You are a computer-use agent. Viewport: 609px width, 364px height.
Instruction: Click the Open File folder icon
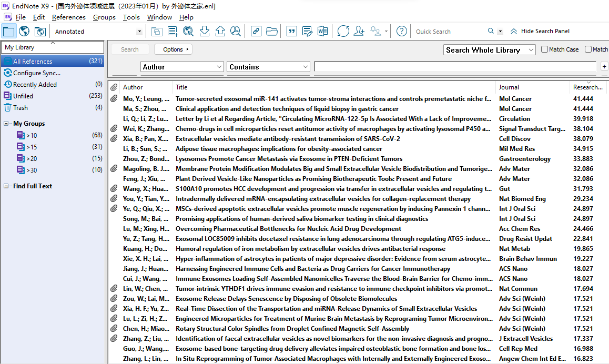coord(272,31)
